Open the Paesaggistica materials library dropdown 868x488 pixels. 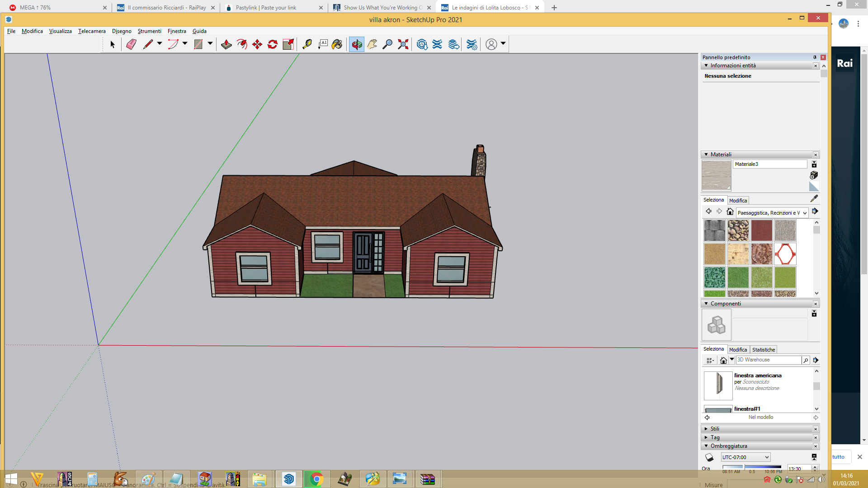[x=772, y=213]
